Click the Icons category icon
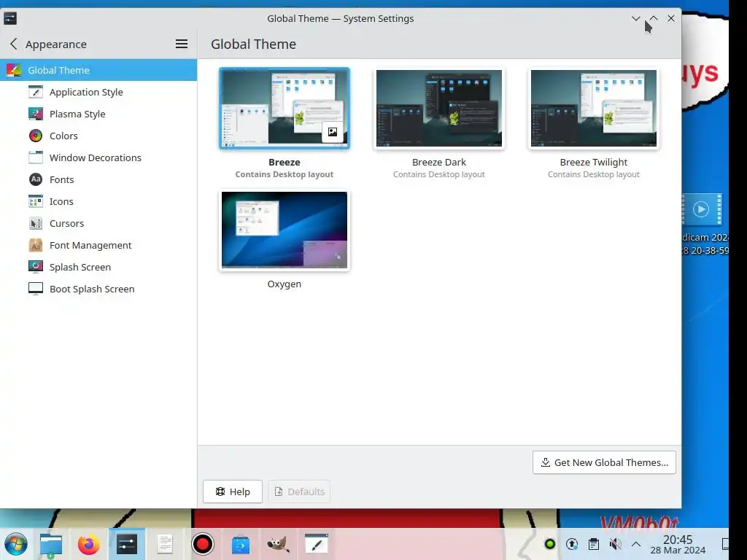The width and height of the screenshot is (747, 560). (36, 201)
